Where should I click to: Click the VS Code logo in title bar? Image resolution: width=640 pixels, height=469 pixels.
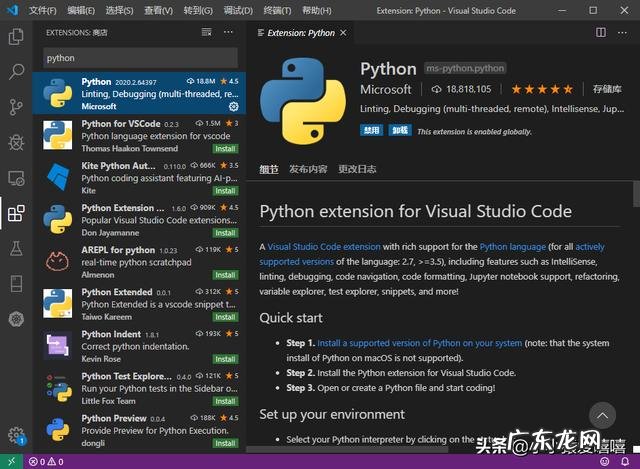12,10
